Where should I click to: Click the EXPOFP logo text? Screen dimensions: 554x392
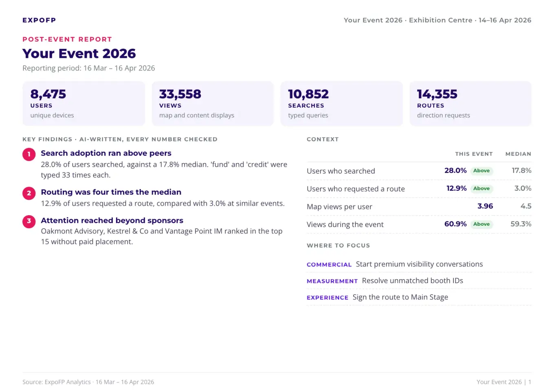39,20
